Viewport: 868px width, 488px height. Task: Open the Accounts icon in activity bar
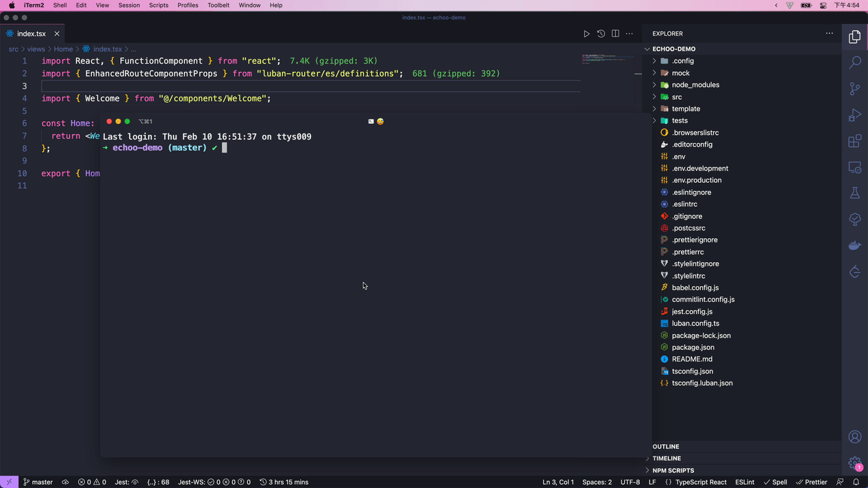[854, 437]
